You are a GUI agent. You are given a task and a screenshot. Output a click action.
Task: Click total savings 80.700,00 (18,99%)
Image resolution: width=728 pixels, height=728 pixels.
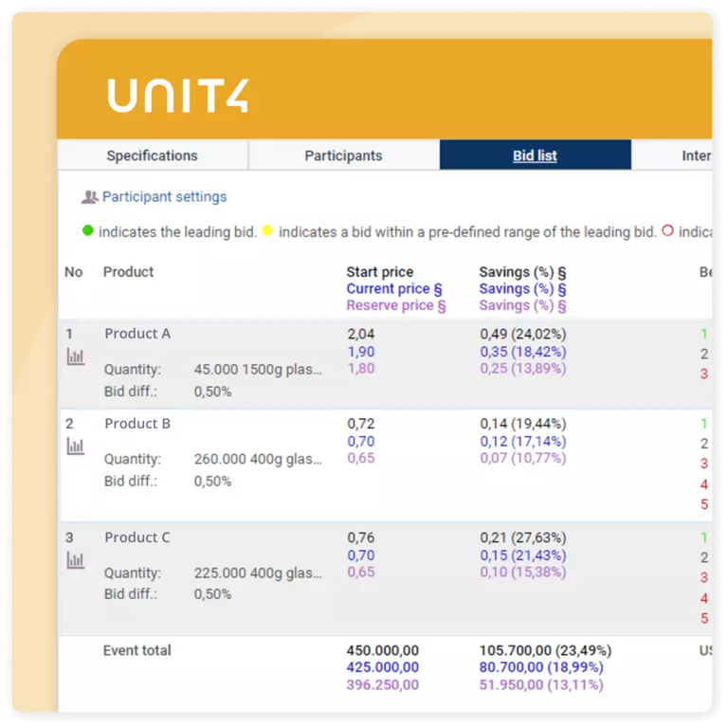click(541, 667)
